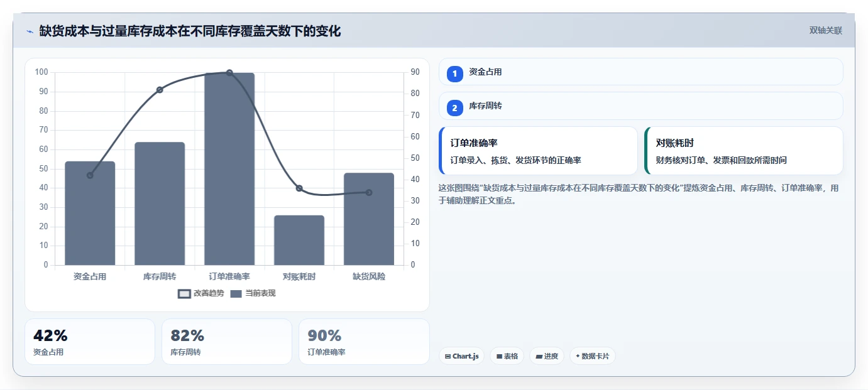
Task: Select the 资金占用 bar in the chart
Action: click(90, 214)
